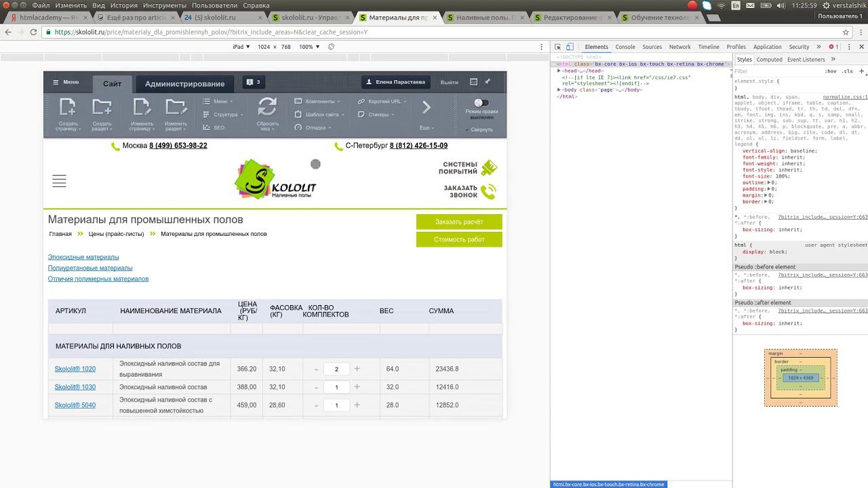Open the Эпоксидные материалы link
Image resolution: width=868 pixels, height=488 pixels.
pos(83,258)
